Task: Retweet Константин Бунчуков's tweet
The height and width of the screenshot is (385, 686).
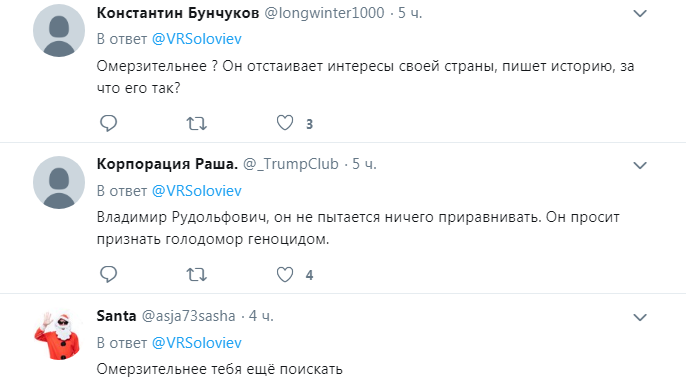Action: click(x=196, y=124)
